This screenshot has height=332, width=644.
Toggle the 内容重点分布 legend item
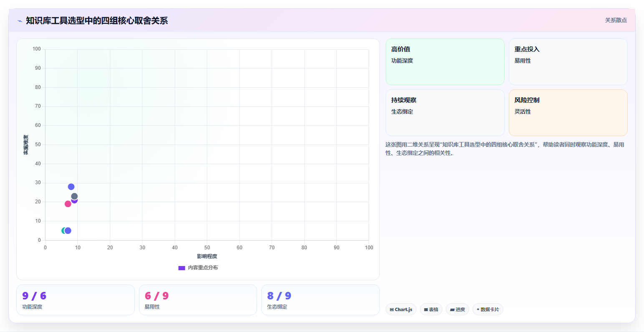point(198,268)
